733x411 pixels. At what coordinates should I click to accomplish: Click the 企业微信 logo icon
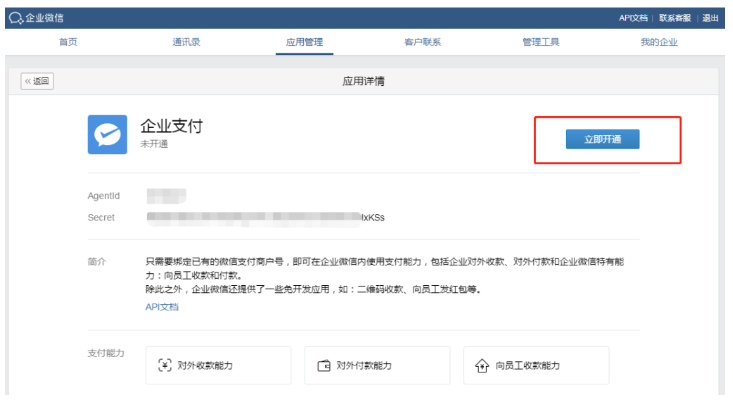coord(15,18)
